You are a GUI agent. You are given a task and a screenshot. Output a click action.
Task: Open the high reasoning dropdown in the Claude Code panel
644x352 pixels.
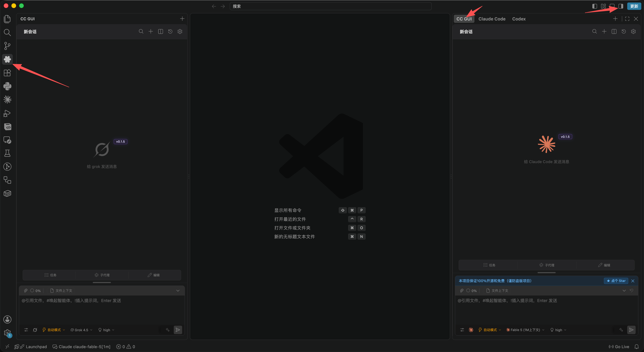(x=558, y=330)
